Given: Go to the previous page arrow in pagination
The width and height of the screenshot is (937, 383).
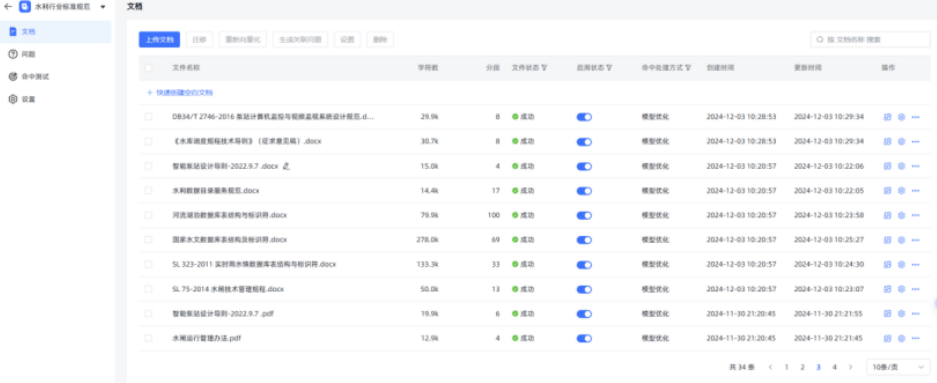Looking at the screenshot, I should [x=770, y=367].
